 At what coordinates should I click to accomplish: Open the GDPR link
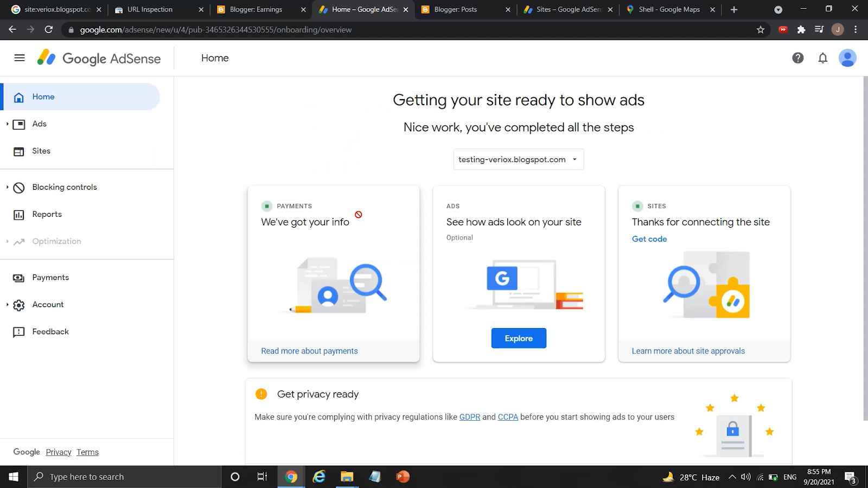point(470,417)
